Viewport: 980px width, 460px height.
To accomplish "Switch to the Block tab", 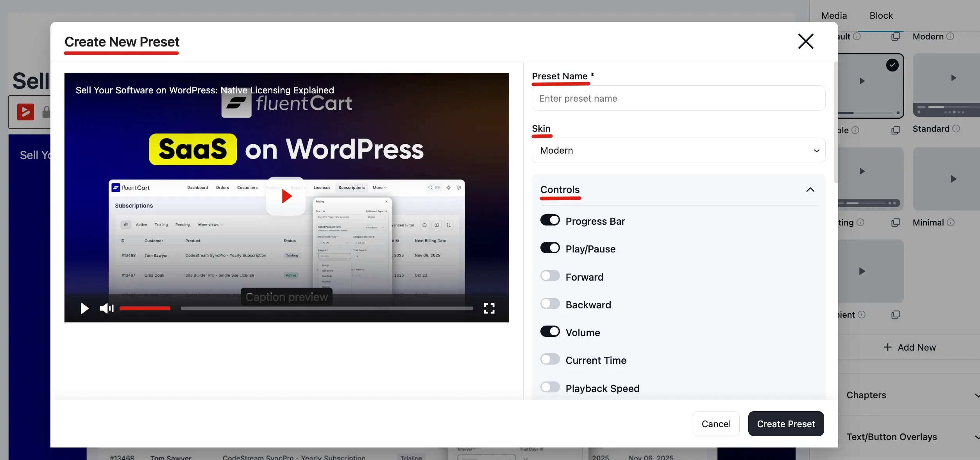I will click(881, 16).
